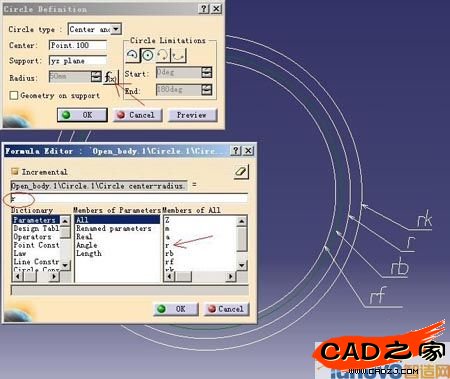The image size is (450, 379).
Task: Select the Trimmed Circle limitation icon
Action: point(163,55)
